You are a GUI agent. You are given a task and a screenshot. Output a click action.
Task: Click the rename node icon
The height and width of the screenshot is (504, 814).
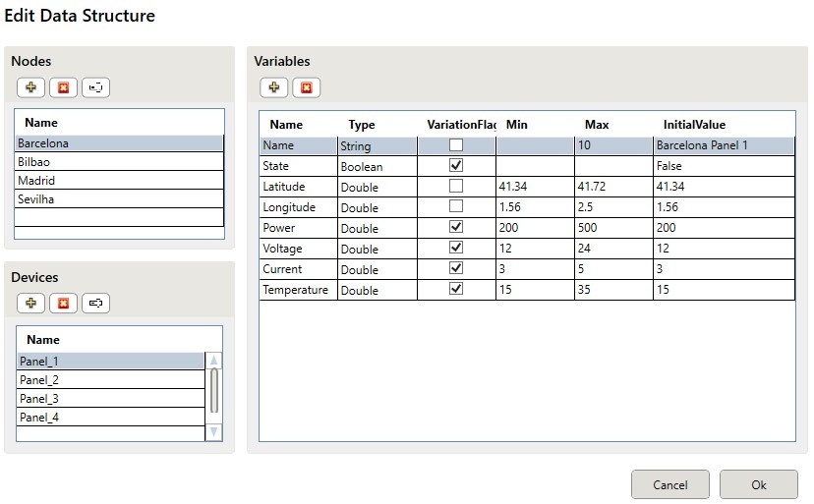pyautogui.click(x=96, y=87)
